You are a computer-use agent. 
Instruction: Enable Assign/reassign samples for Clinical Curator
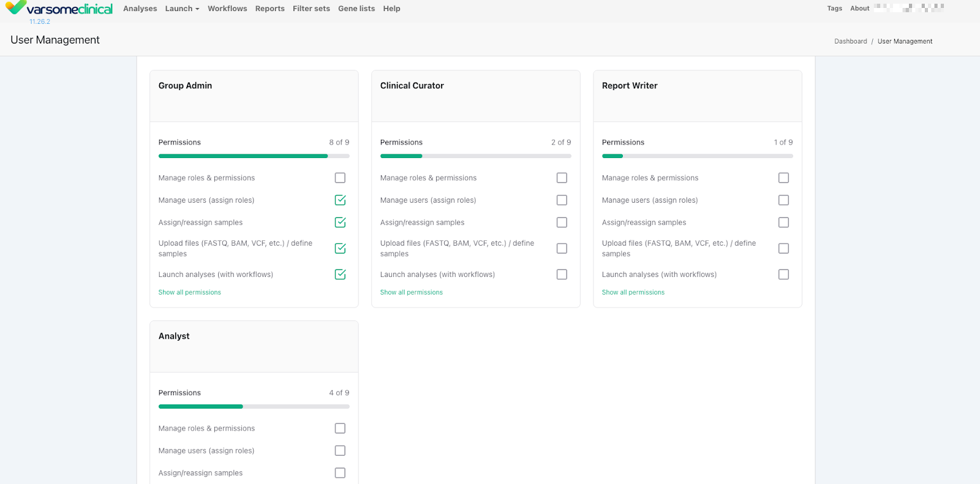click(562, 222)
